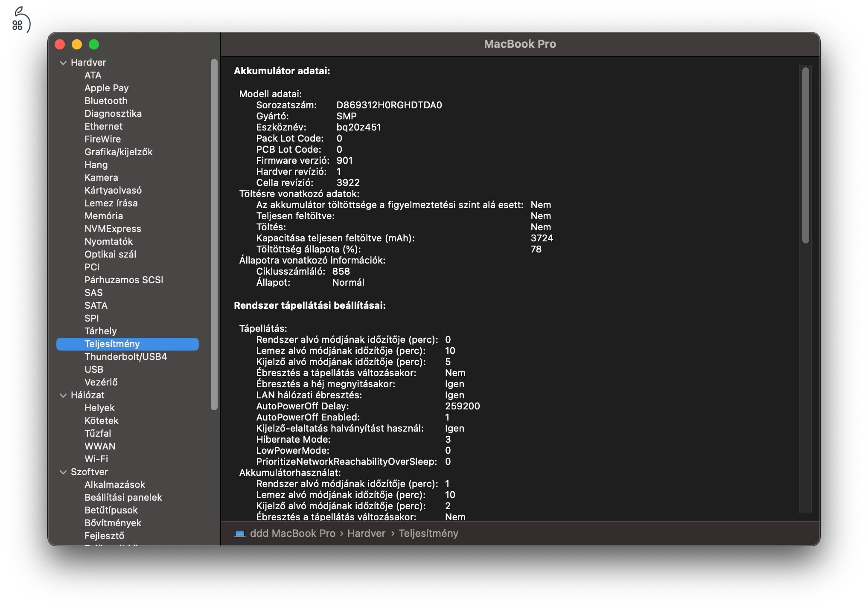Collapse the Hardver section chevron
Viewport: 868px width, 609px height.
[62, 62]
